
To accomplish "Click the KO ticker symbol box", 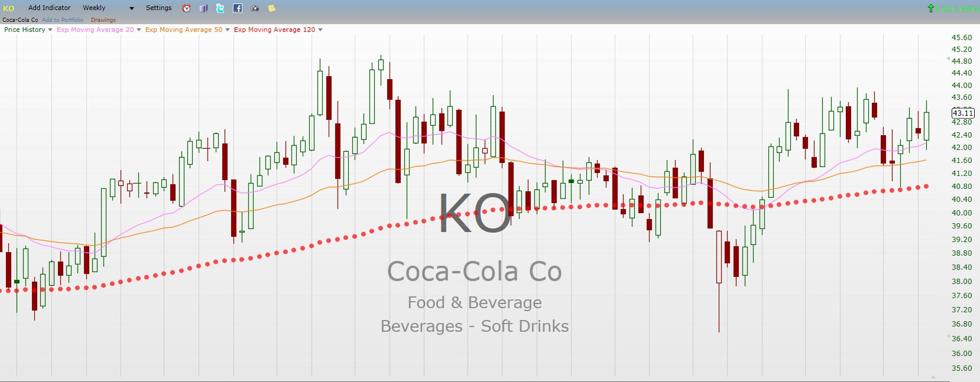I will pos(9,8).
